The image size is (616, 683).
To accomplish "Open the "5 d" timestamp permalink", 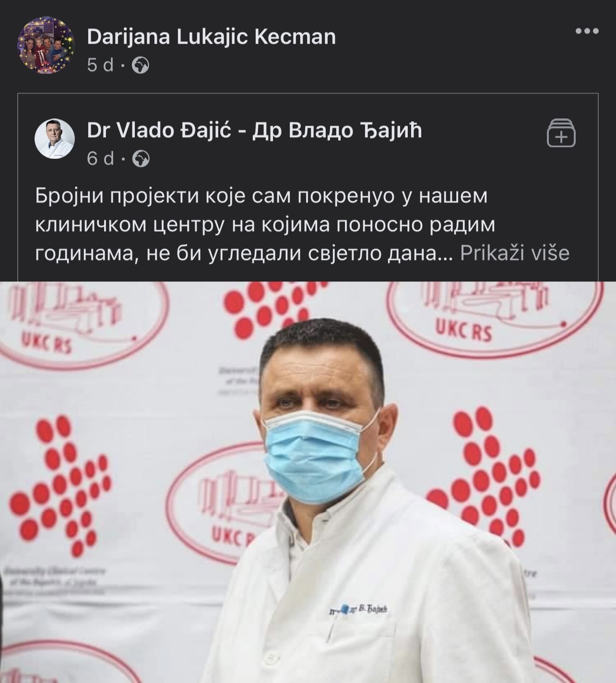I will (100, 65).
